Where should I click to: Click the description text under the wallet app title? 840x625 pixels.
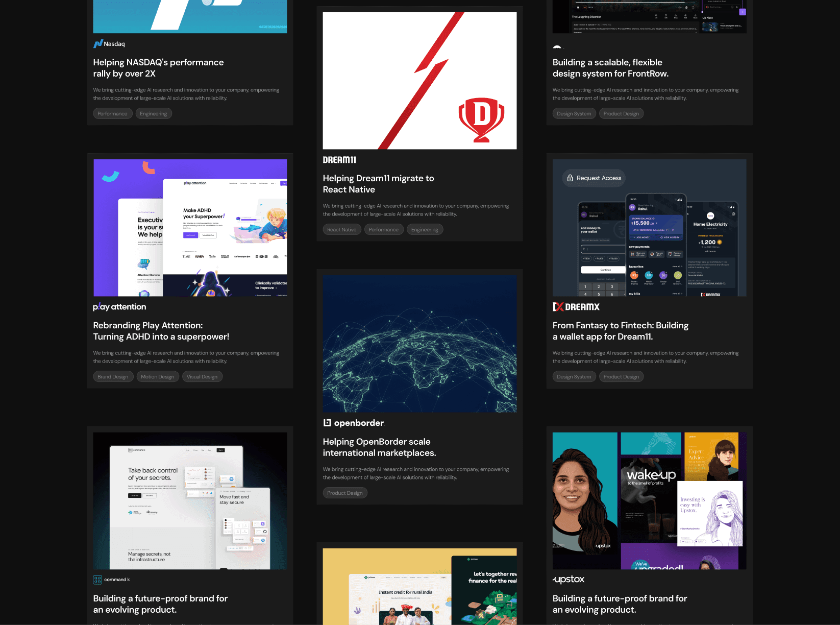646,357
